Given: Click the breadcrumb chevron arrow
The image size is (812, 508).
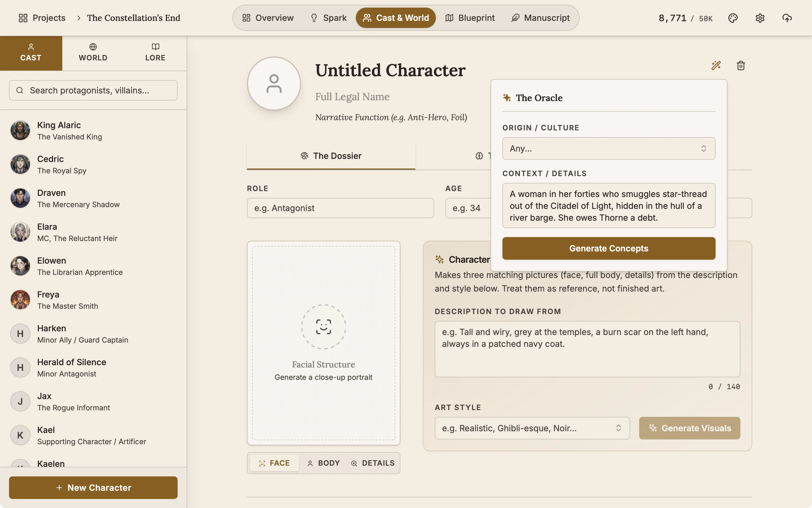Looking at the screenshot, I should (x=78, y=18).
